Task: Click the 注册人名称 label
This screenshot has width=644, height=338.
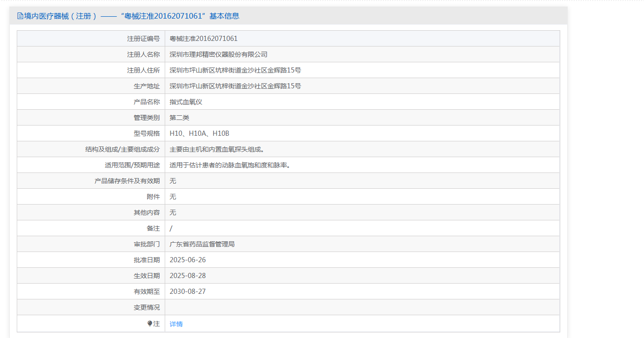Action: coord(144,54)
